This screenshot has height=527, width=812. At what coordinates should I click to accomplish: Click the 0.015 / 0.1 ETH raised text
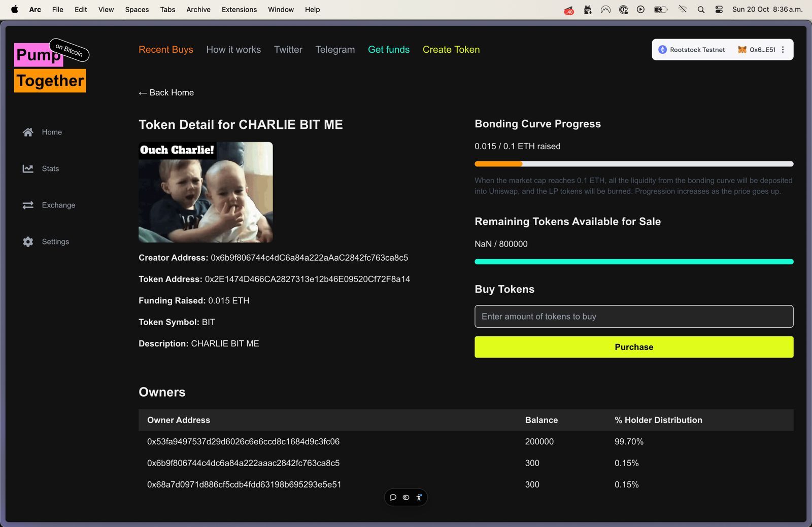[518, 146]
